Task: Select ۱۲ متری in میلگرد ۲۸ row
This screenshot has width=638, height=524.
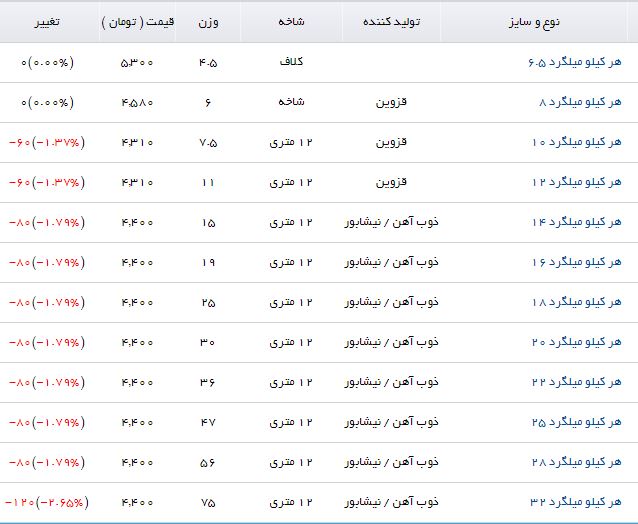Action: 291,463
